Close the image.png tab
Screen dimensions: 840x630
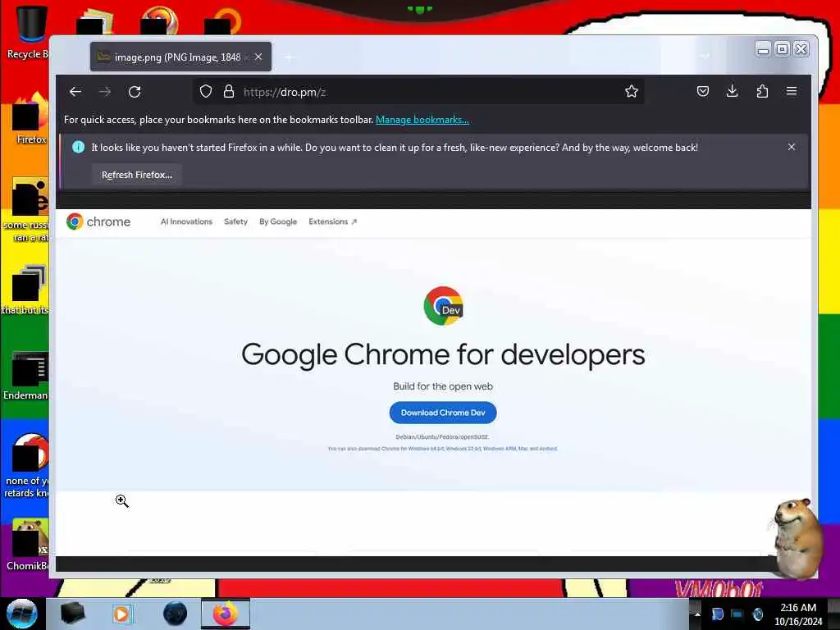(x=258, y=57)
